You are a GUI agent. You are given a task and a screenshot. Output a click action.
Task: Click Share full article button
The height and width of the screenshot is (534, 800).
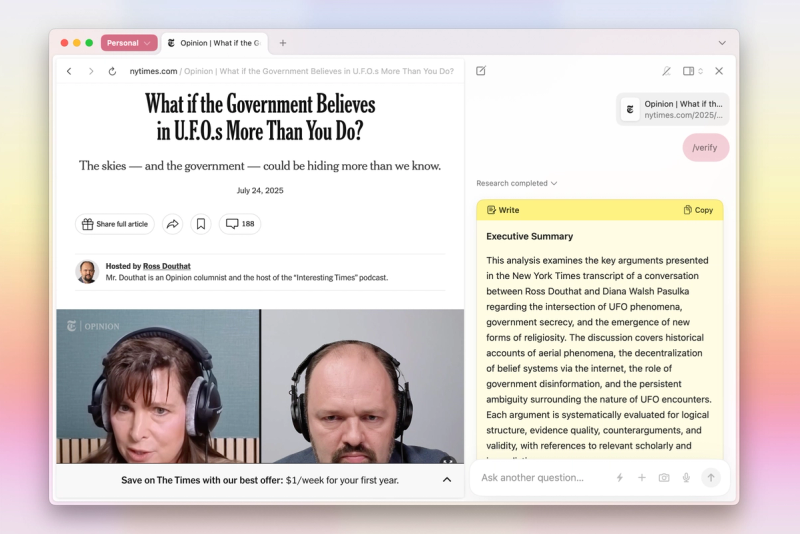tap(115, 224)
